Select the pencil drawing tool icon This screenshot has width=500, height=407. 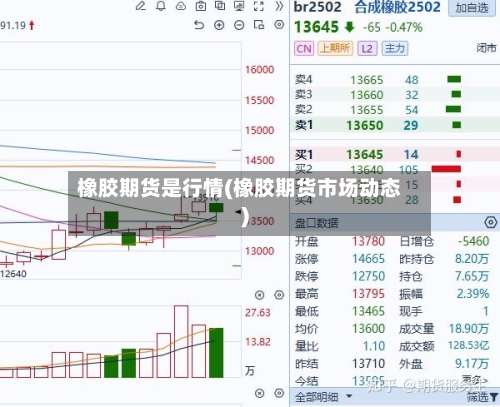click(141, 6)
